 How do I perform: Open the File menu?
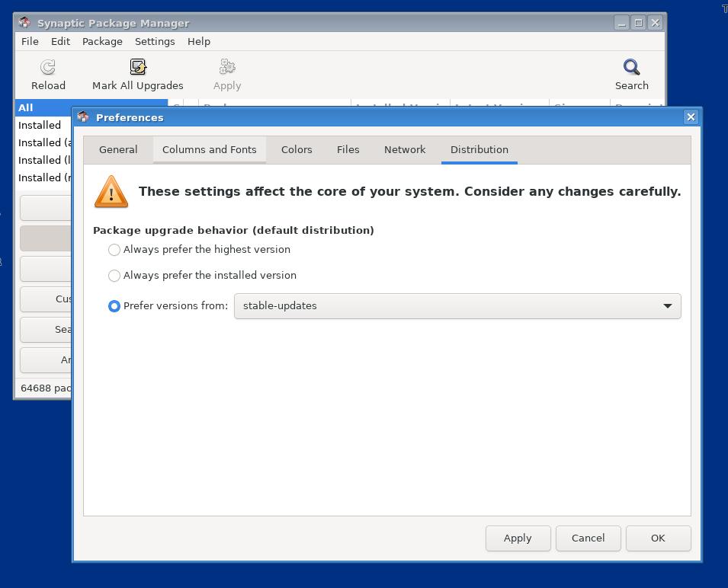[x=30, y=42]
